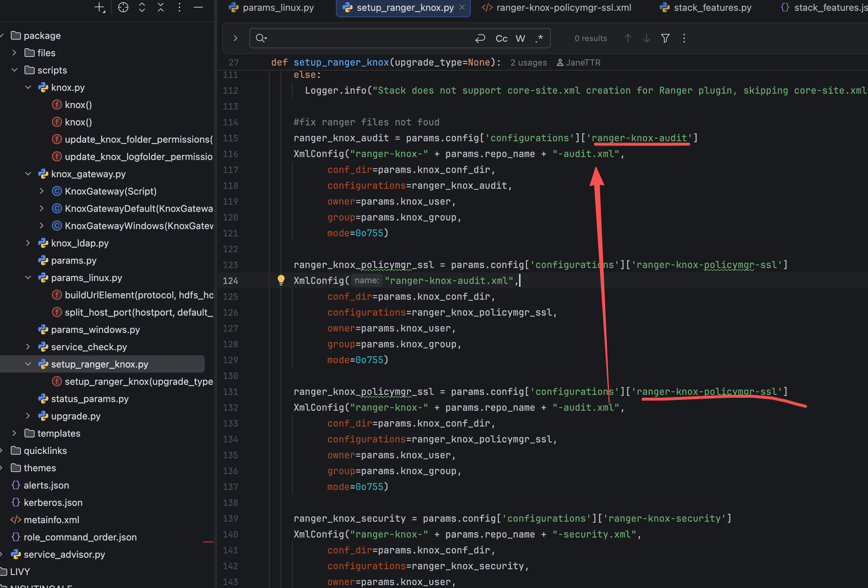The height and width of the screenshot is (588, 868).
Task: Toggle Match Case (Cc) search option
Action: (501, 39)
